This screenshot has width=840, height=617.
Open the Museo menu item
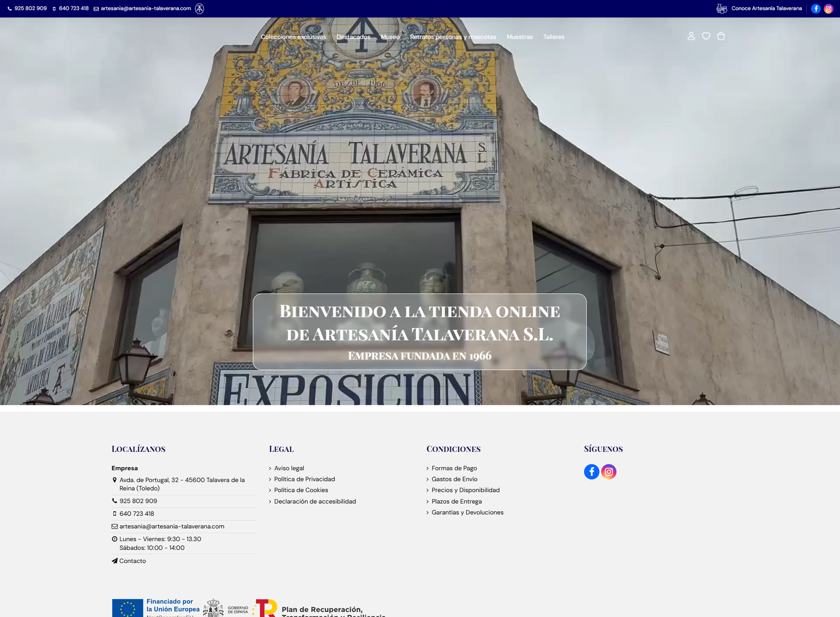tap(390, 37)
